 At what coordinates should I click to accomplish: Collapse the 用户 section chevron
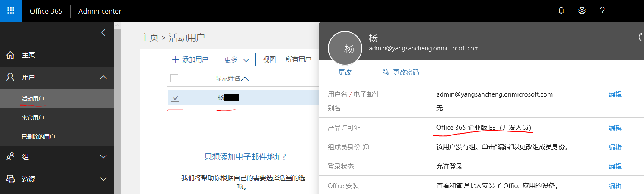pyautogui.click(x=103, y=78)
